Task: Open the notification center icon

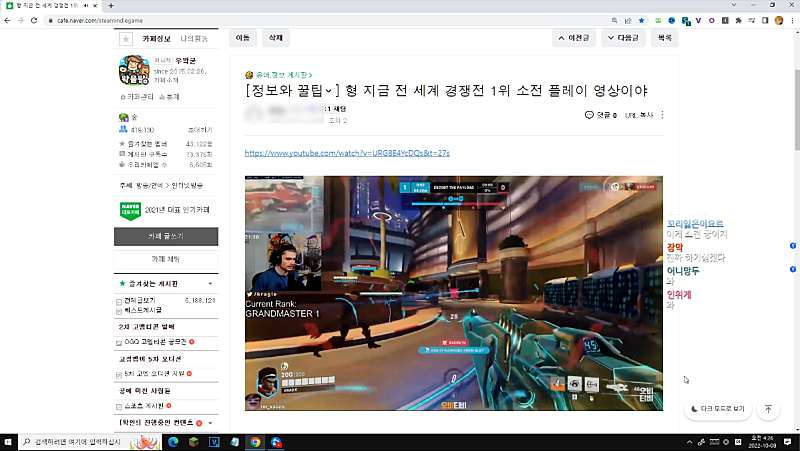Action: coord(788,442)
